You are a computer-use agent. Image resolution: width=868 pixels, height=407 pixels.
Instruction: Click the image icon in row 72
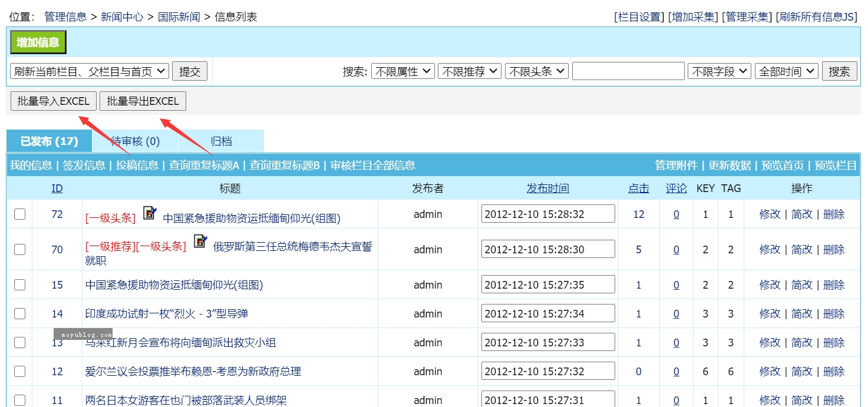150,213
